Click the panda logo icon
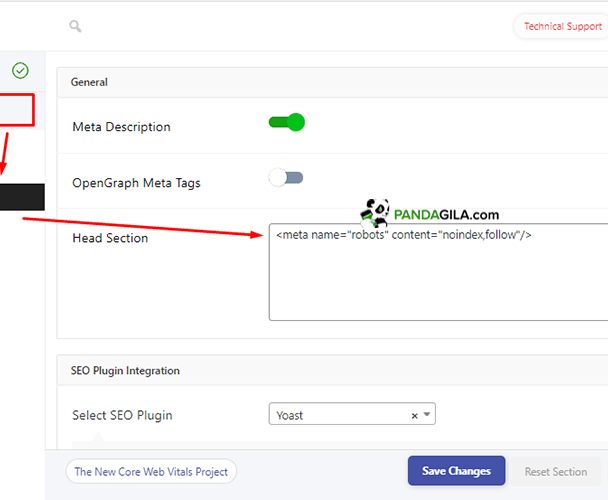Screen dimensions: 608x500 point(375,212)
